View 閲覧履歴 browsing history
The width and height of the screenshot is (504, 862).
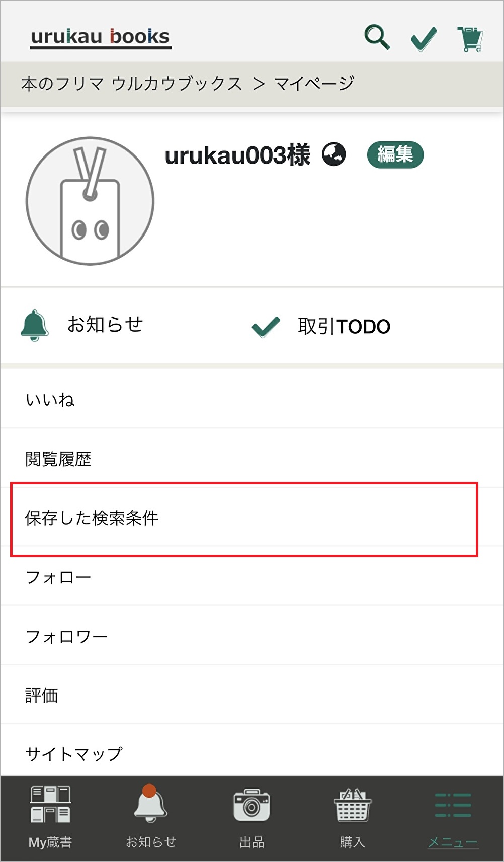[58, 459]
